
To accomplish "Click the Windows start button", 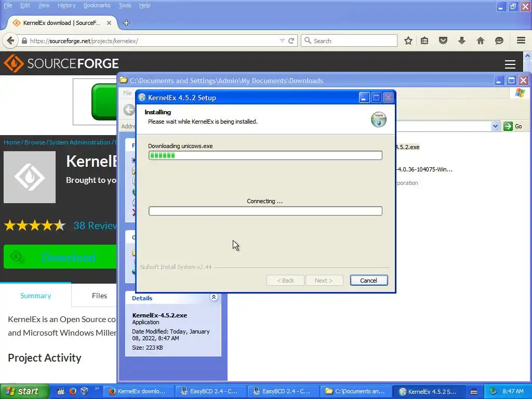I will 24,391.
